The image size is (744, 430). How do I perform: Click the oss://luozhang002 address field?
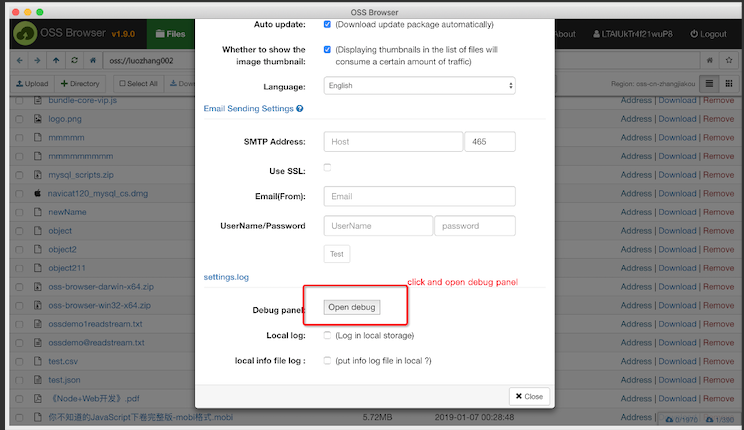tap(149, 60)
